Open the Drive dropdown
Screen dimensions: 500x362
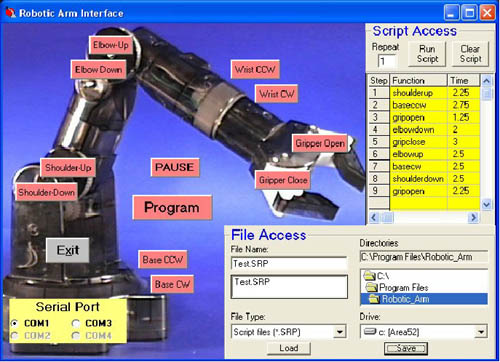pos(481,332)
